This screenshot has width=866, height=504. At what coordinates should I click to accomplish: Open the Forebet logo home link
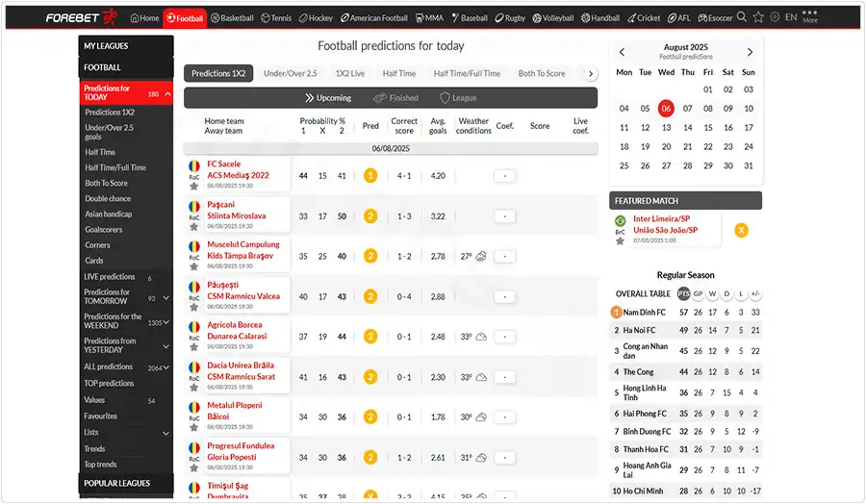coord(82,17)
